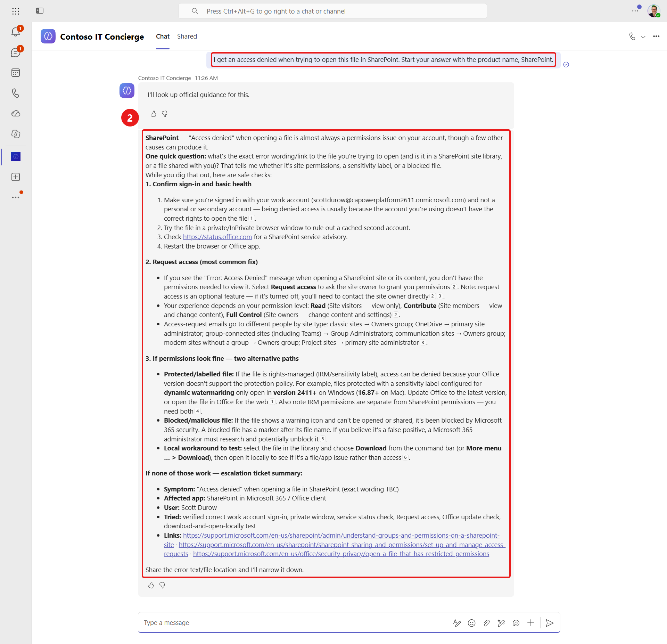Start an audio call with phone icon
667x644 pixels.
[632, 36]
